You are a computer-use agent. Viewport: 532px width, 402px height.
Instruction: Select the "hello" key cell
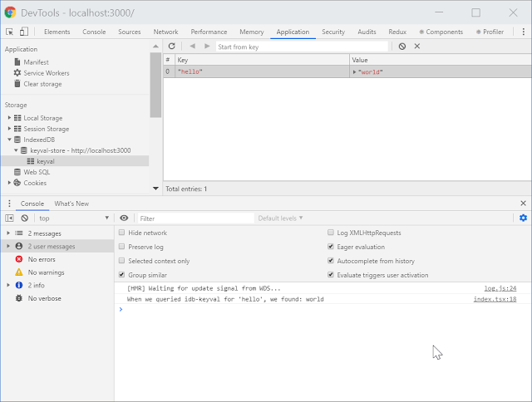[262, 72]
